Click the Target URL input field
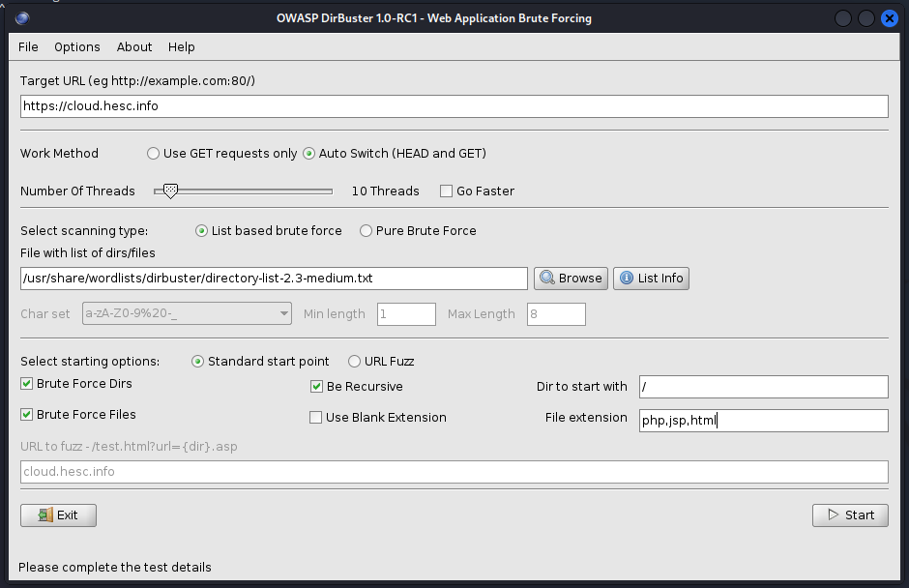909x588 pixels. (454, 106)
